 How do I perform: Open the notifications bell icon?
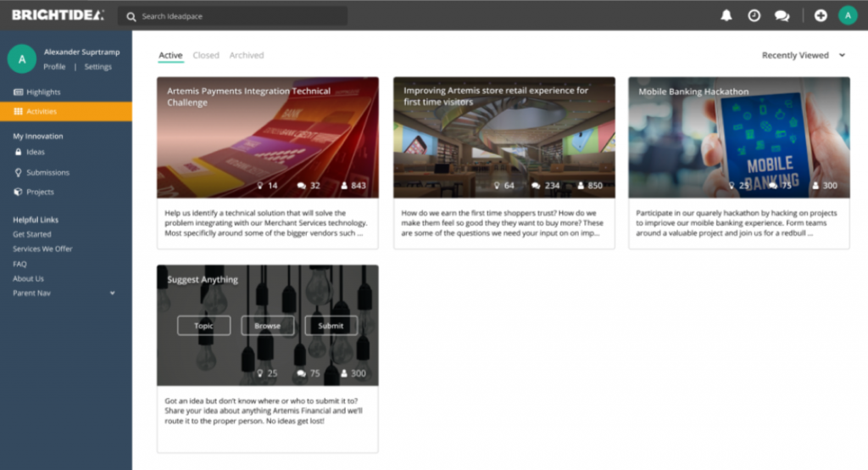[x=726, y=15]
